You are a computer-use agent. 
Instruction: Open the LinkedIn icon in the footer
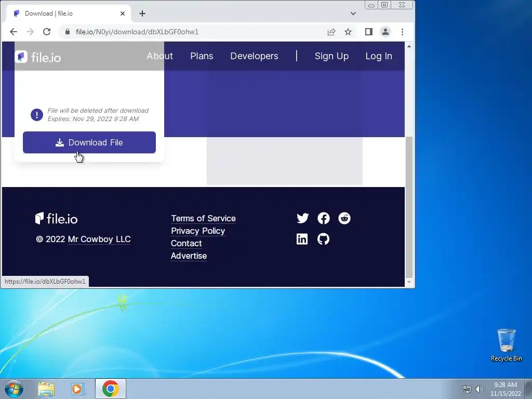pyautogui.click(x=302, y=239)
